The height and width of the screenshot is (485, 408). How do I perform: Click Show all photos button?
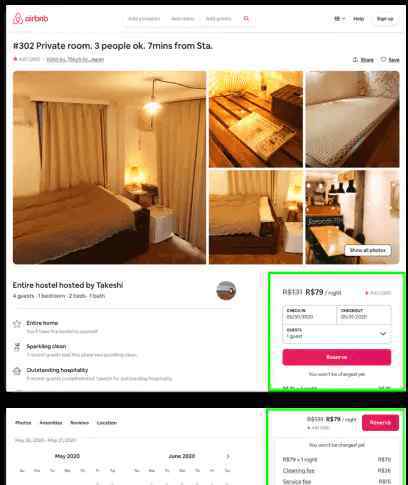(x=367, y=250)
